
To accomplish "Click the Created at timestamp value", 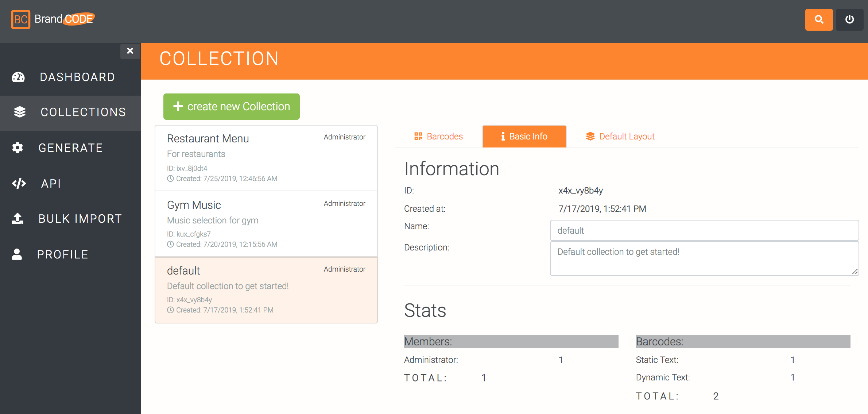I will (602, 208).
